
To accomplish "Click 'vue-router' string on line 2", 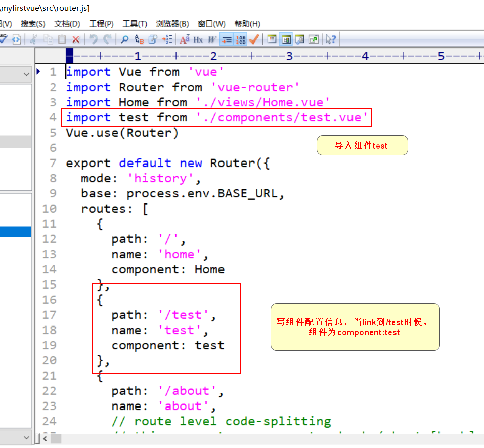I will [255, 87].
